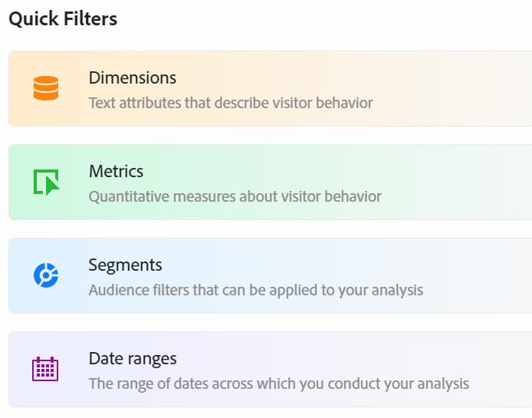532x418 pixels.
Task: Click the blue Segments donut icon
Action: [46, 275]
